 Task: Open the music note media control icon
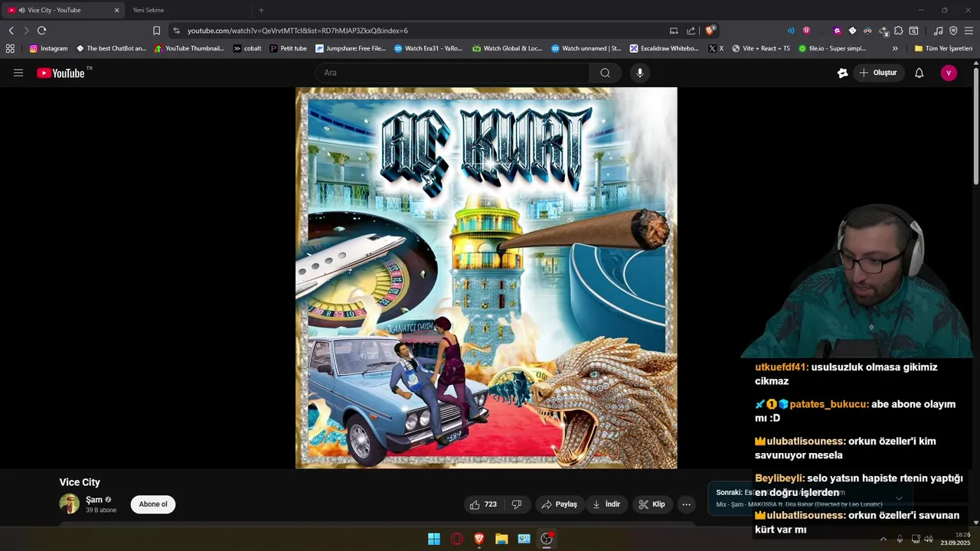pyautogui.click(x=938, y=31)
